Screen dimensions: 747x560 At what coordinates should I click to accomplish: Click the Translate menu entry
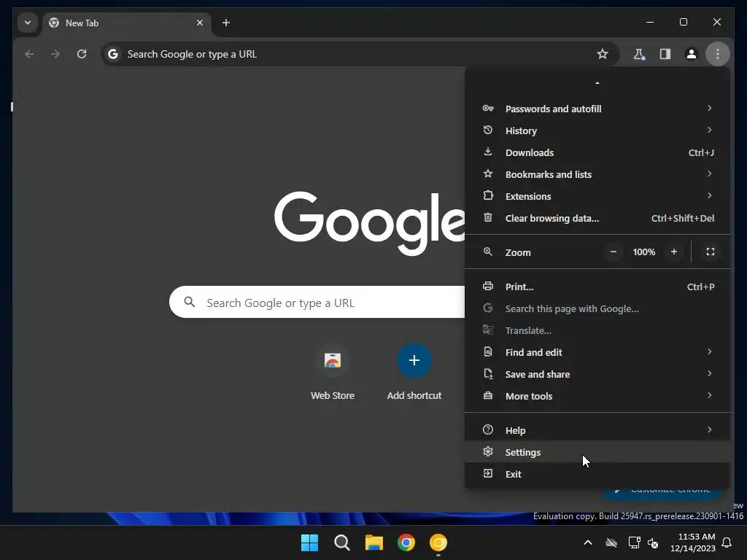coord(597,330)
